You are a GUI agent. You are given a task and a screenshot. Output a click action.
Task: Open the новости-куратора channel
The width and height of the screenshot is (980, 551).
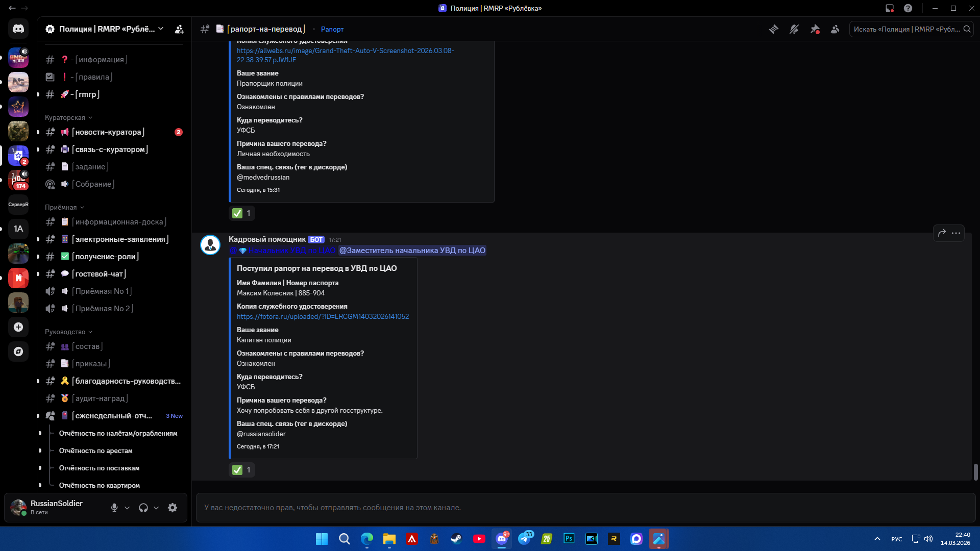pyautogui.click(x=110, y=132)
